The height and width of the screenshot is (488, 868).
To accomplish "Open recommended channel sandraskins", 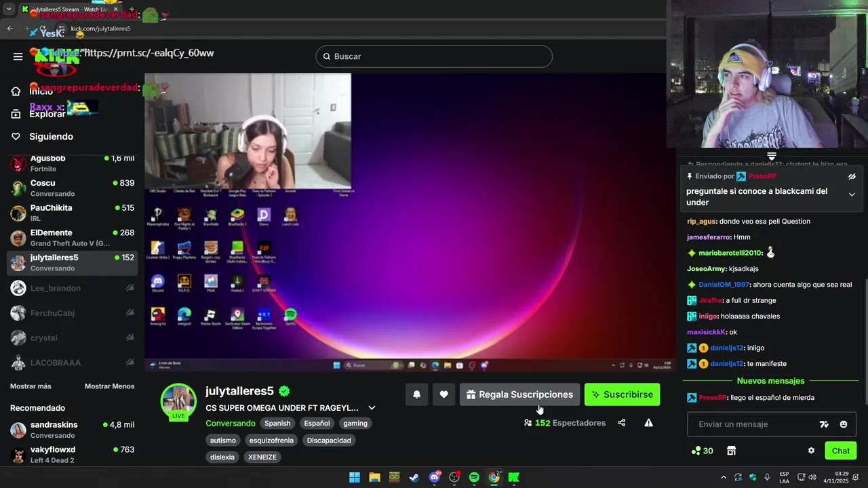I will tap(72, 430).
